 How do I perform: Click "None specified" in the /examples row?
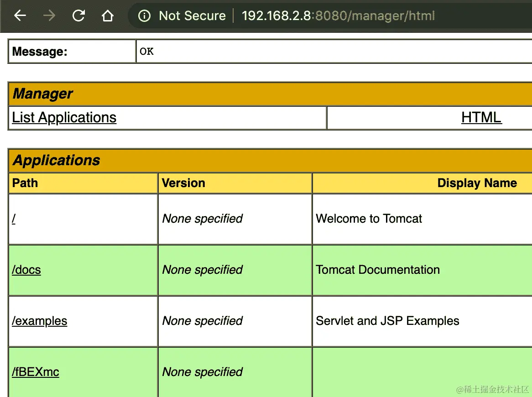pyautogui.click(x=203, y=321)
